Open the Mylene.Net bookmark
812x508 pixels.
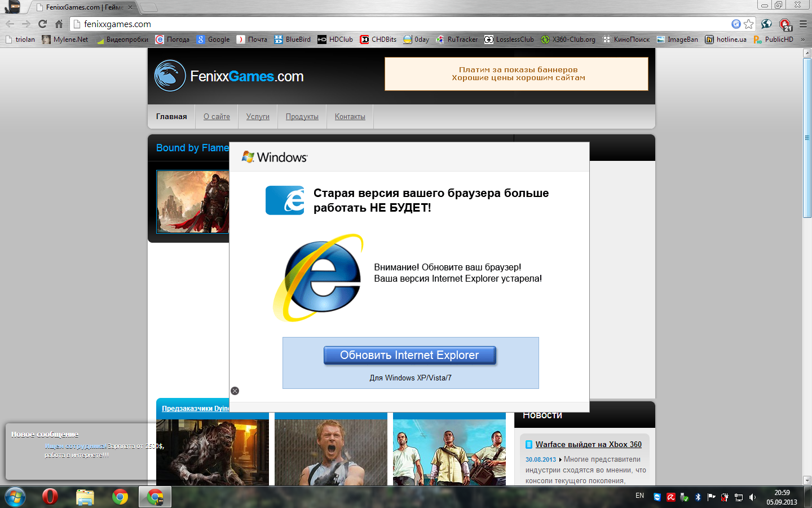click(65, 40)
